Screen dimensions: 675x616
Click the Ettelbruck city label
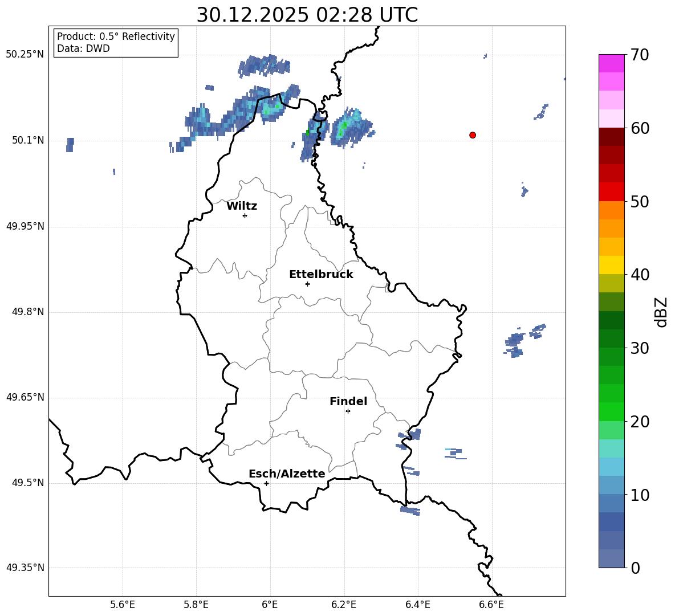click(x=321, y=275)
